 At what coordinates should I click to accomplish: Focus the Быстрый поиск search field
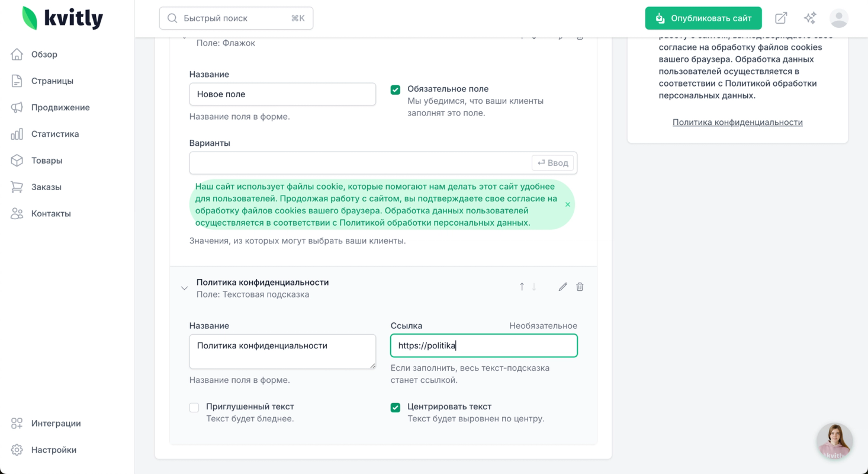tap(236, 18)
